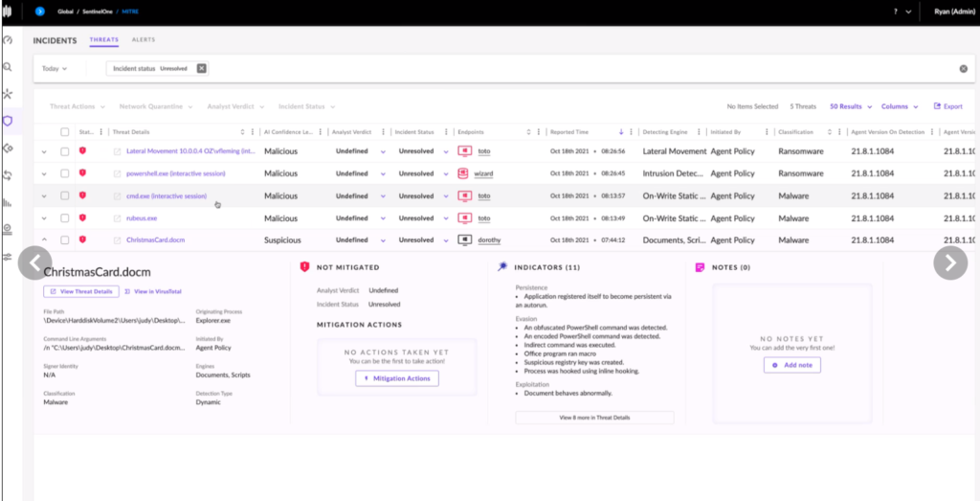Go to the next slide arrow

click(x=950, y=262)
